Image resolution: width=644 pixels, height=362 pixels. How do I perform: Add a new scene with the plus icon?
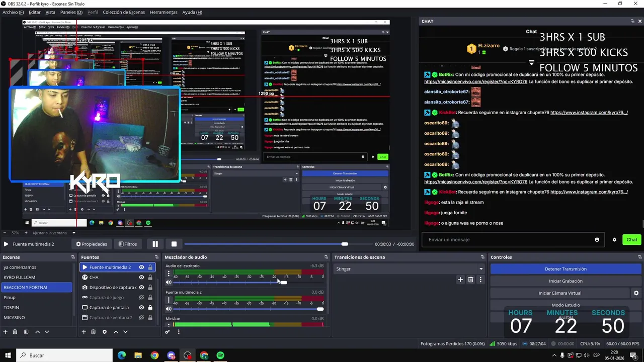click(6, 332)
